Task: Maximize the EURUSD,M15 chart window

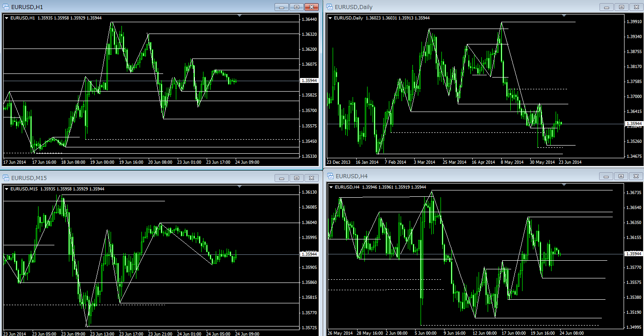Action: pos(296,178)
